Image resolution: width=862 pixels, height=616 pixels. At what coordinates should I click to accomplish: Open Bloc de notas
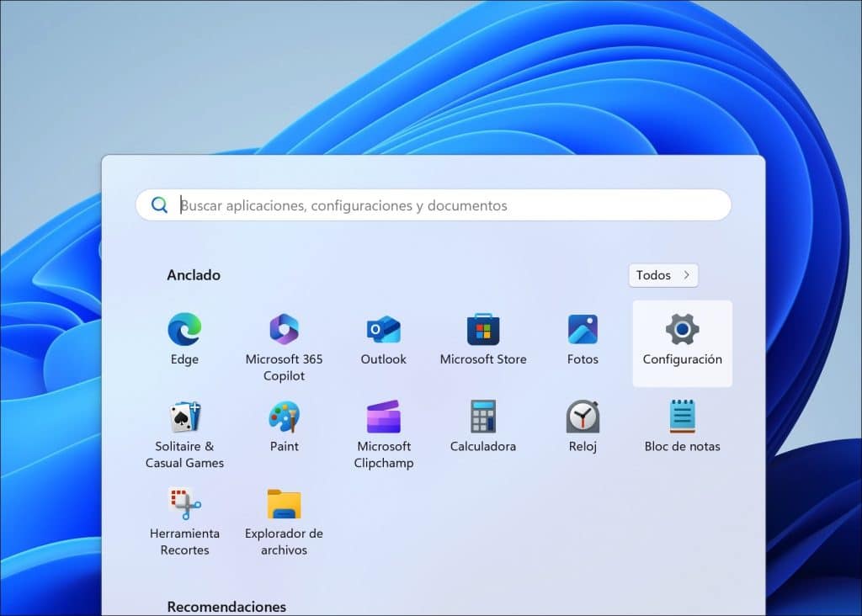click(682, 427)
